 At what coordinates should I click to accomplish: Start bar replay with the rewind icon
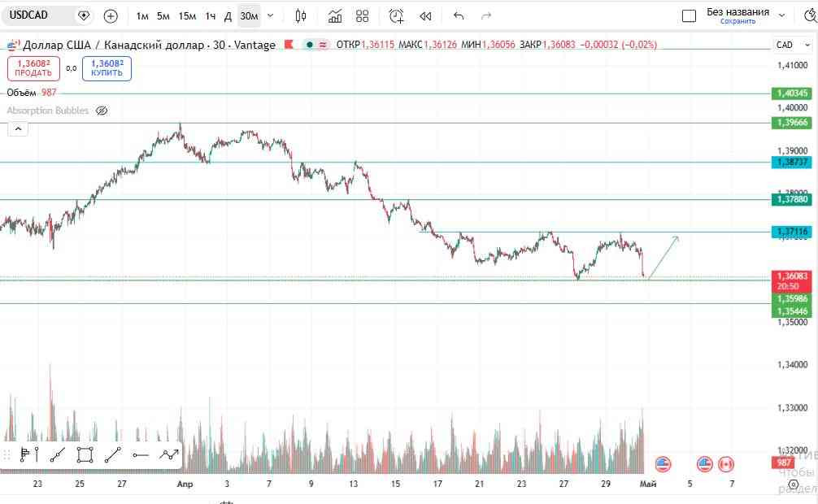(x=426, y=16)
